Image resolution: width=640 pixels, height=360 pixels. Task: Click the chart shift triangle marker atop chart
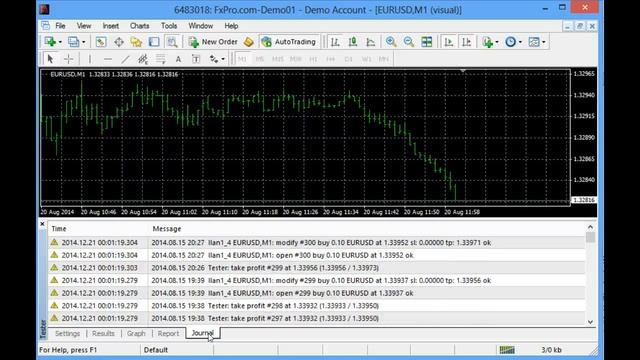pos(463,71)
